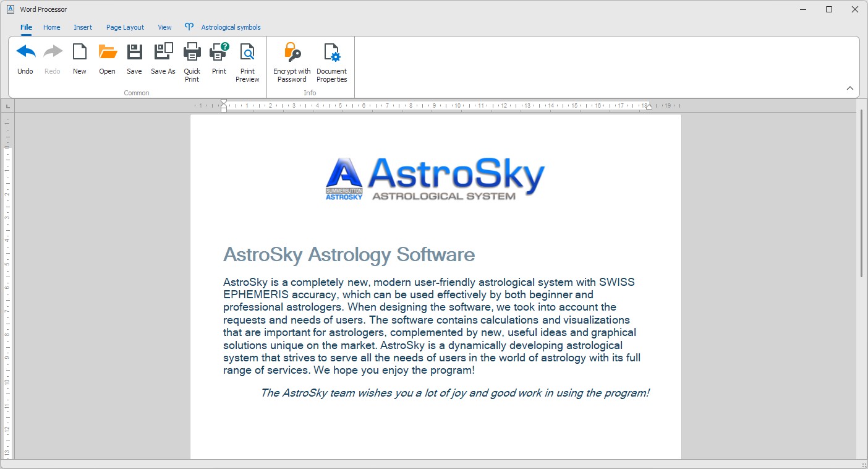Open the Astrological symbols tab
868x469 pixels.
(231, 27)
